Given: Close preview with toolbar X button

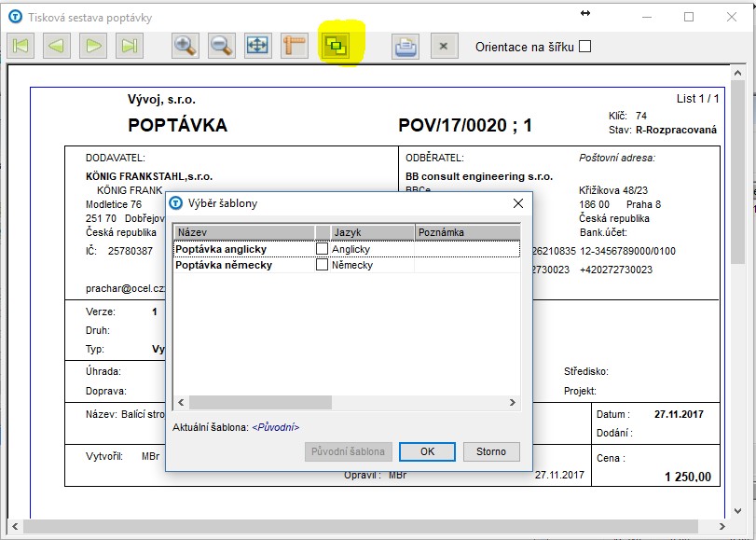Looking at the screenshot, I should [x=444, y=47].
